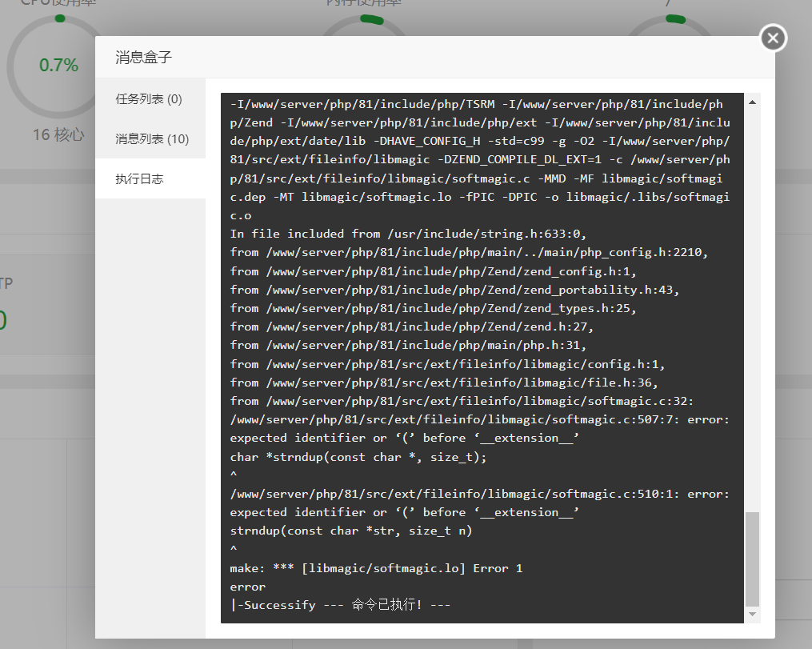Click the "char *strndup(const char *, size_t);" line
Screen dimensions: 812x649
[x=358, y=457]
